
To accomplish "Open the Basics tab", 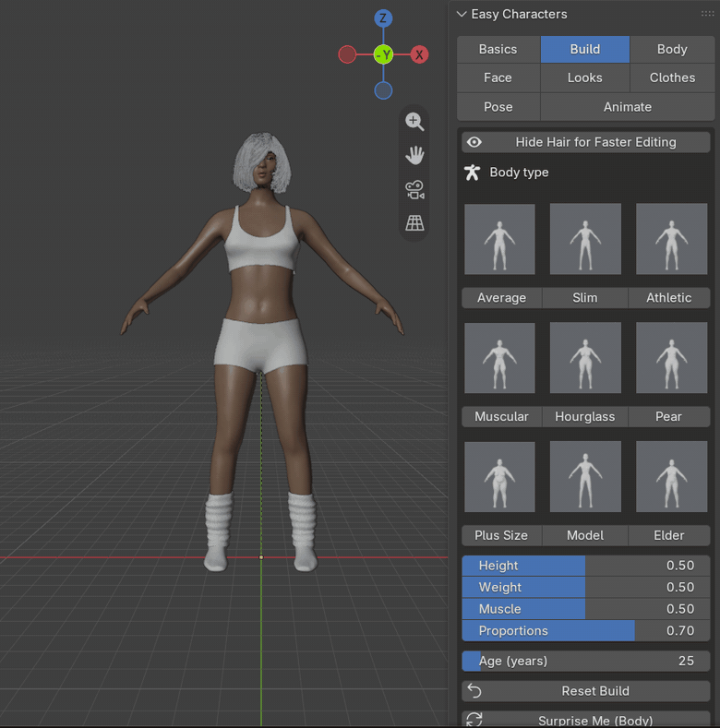I will (498, 49).
